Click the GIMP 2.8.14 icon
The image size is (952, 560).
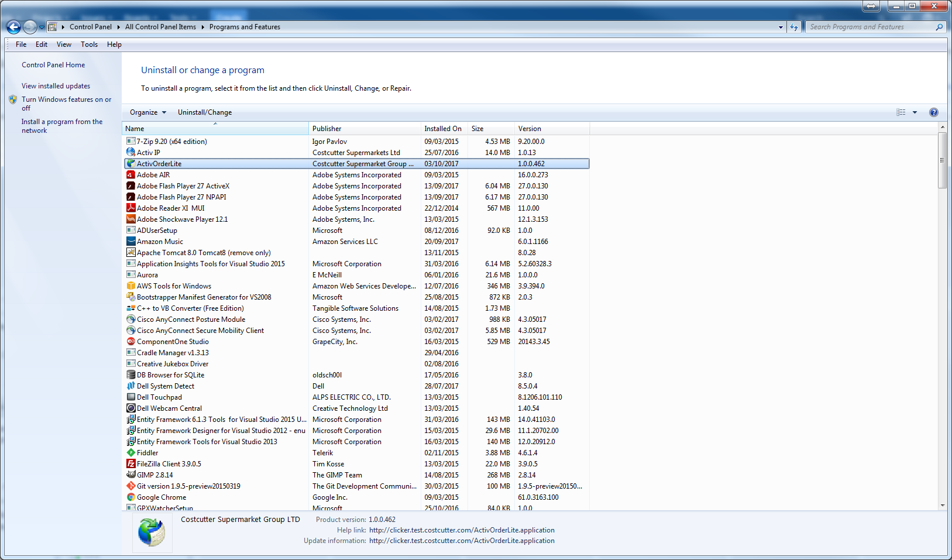(x=131, y=475)
